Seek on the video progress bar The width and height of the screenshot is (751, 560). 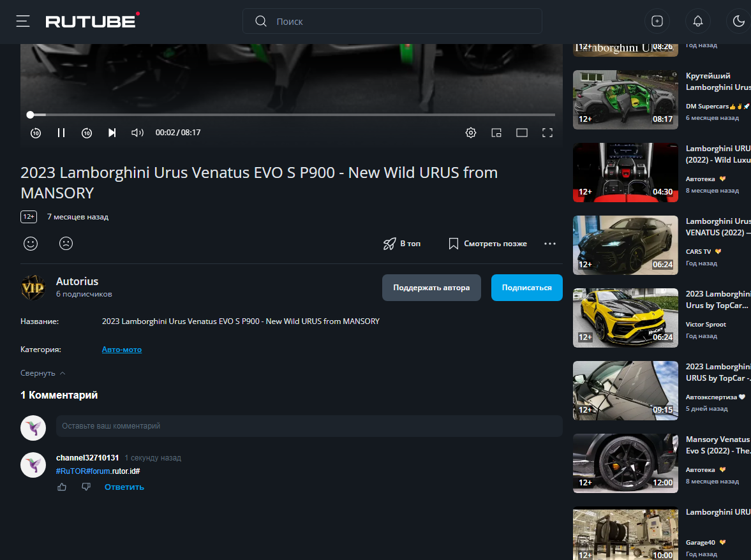(x=291, y=115)
